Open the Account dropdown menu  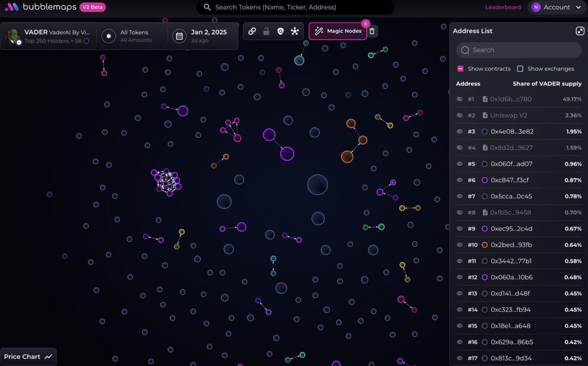pos(556,7)
